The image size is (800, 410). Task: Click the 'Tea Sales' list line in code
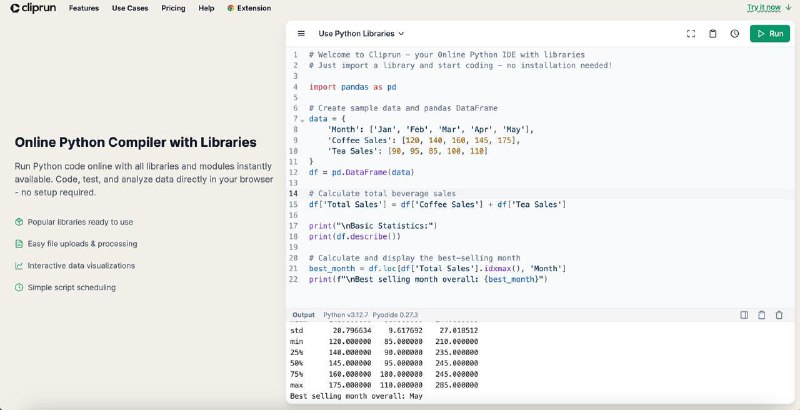click(408, 151)
